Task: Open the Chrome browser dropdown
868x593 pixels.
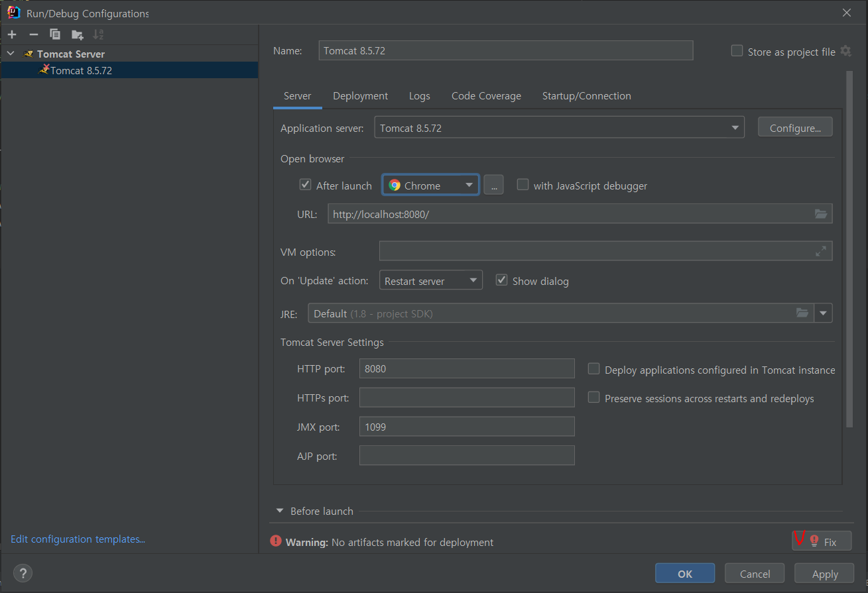Action: pos(430,186)
